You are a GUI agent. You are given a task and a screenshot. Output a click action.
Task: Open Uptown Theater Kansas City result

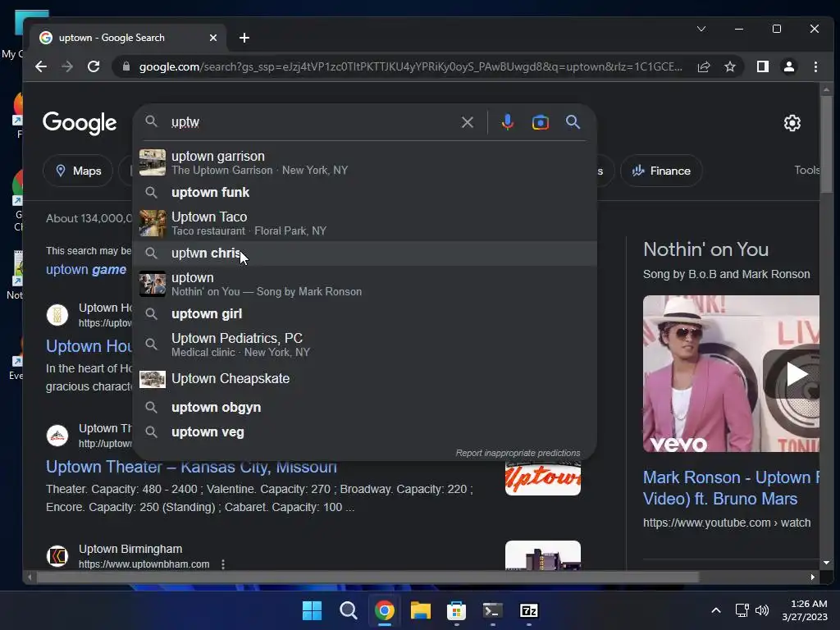tap(191, 467)
